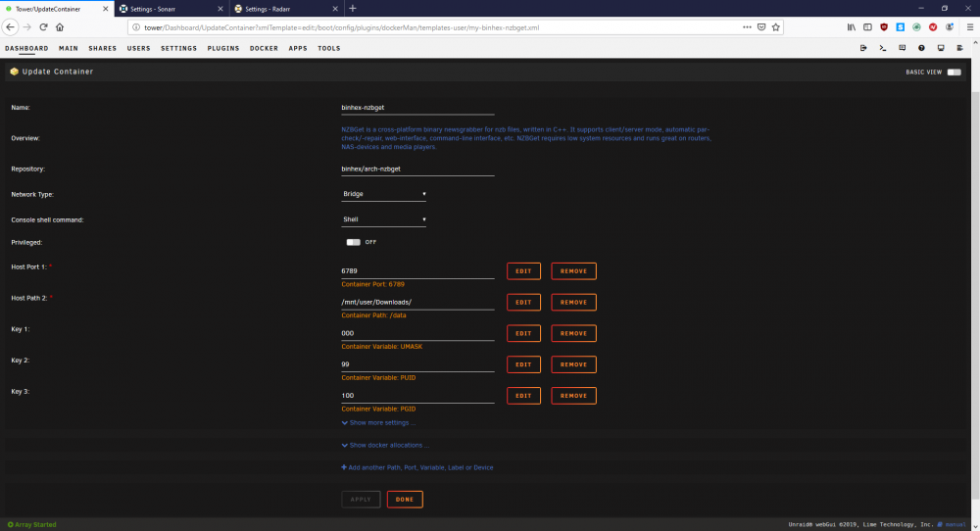Open the log icon in Unraid header
The height and width of the screenshot is (531, 980).
pos(960,48)
